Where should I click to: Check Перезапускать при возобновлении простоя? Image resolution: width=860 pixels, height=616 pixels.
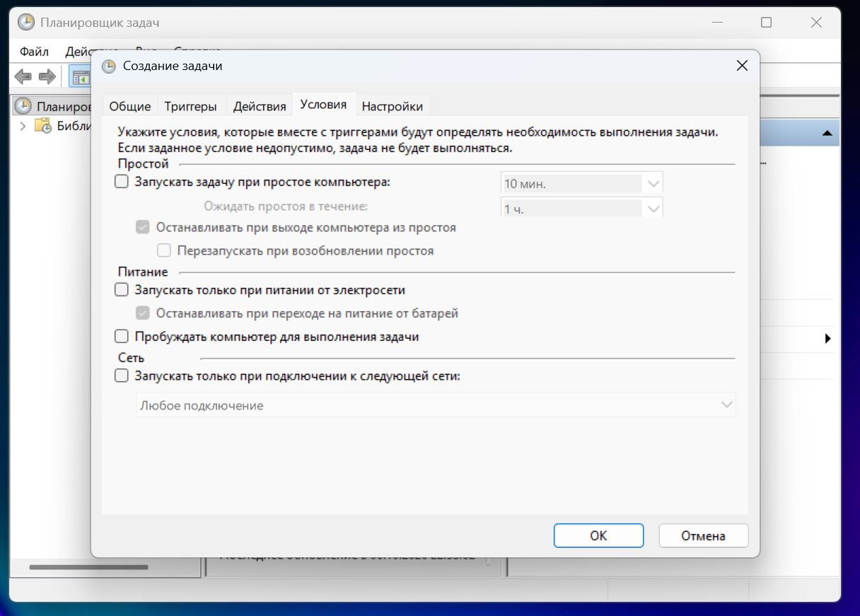(x=164, y=250)
